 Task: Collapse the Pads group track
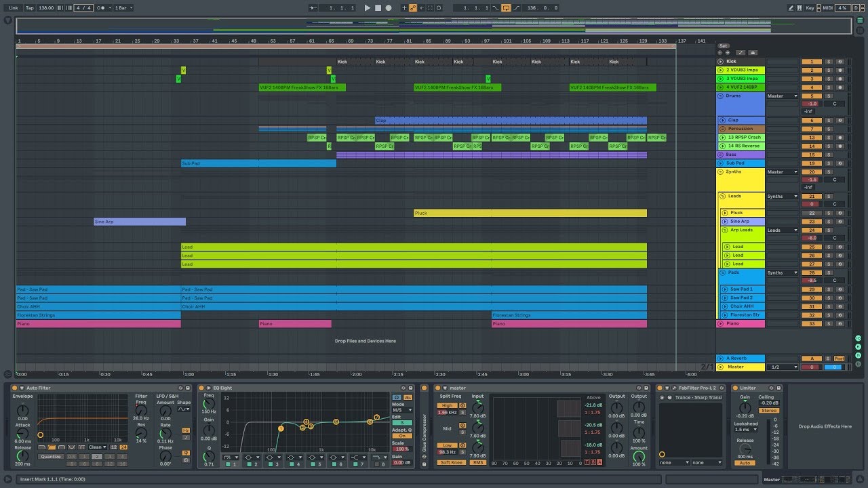723,272
